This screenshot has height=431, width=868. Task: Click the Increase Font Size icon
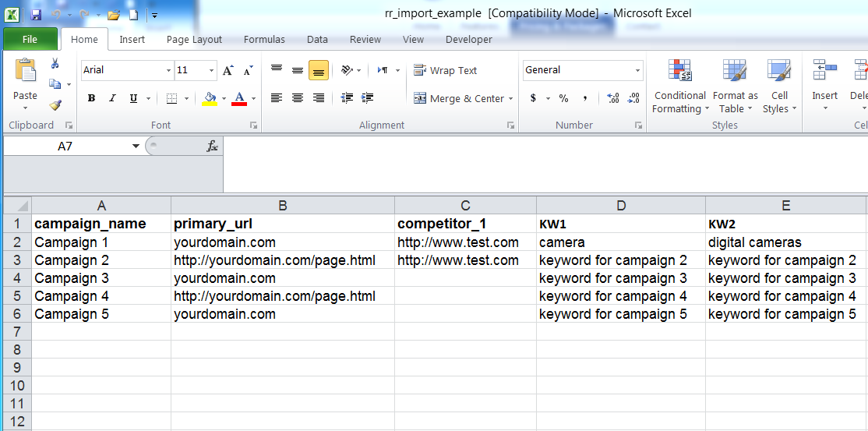[228, 70]
